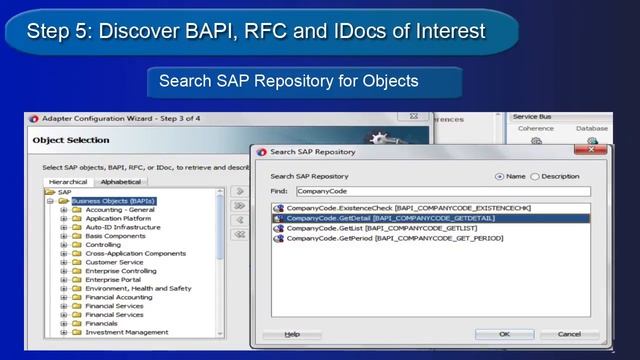This screenshot has height=360, width=640.
Task: Expand the Financials folder
Action: [64, 324]
